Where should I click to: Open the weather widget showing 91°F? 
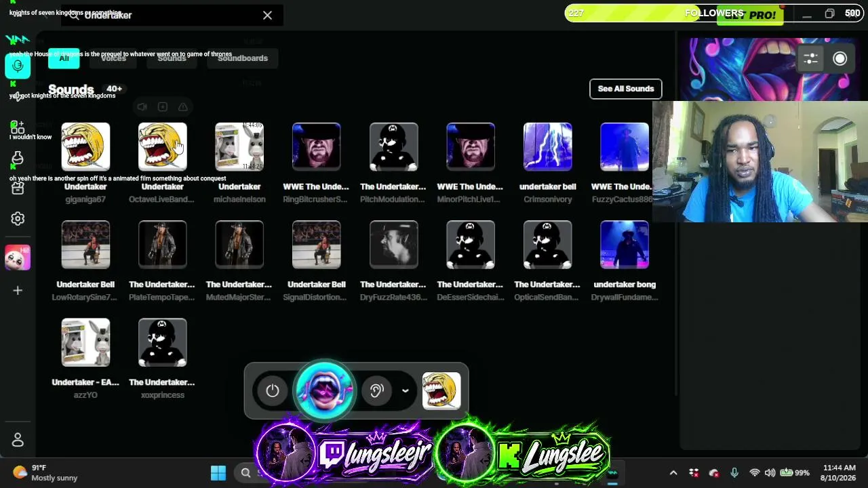(x=45, y=473)
